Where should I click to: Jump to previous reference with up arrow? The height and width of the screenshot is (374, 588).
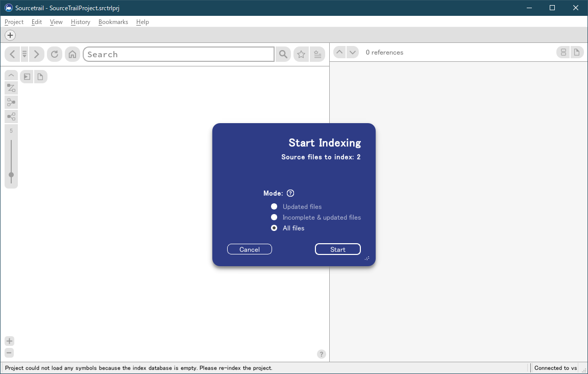[x=339, y=52]
